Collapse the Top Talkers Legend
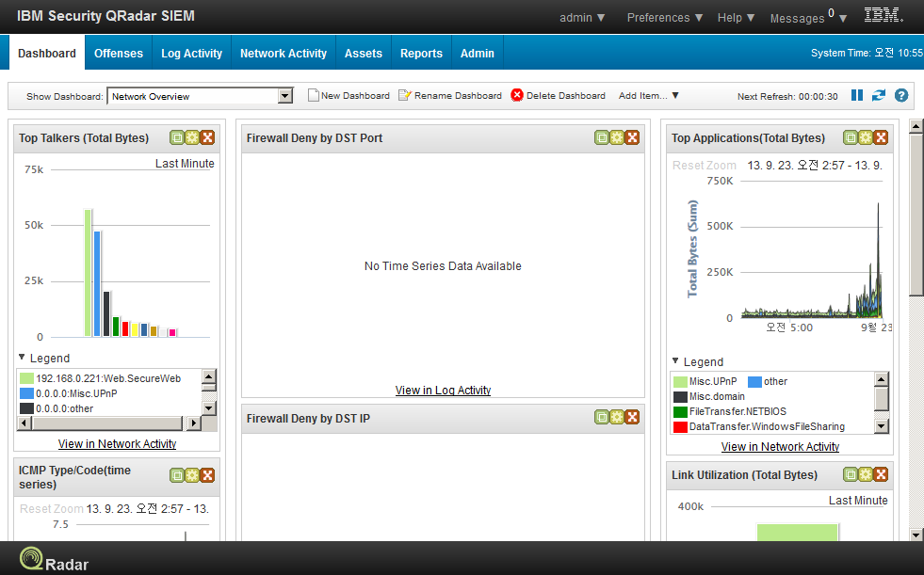Screen dimensions: 924x575 point(22,358)
